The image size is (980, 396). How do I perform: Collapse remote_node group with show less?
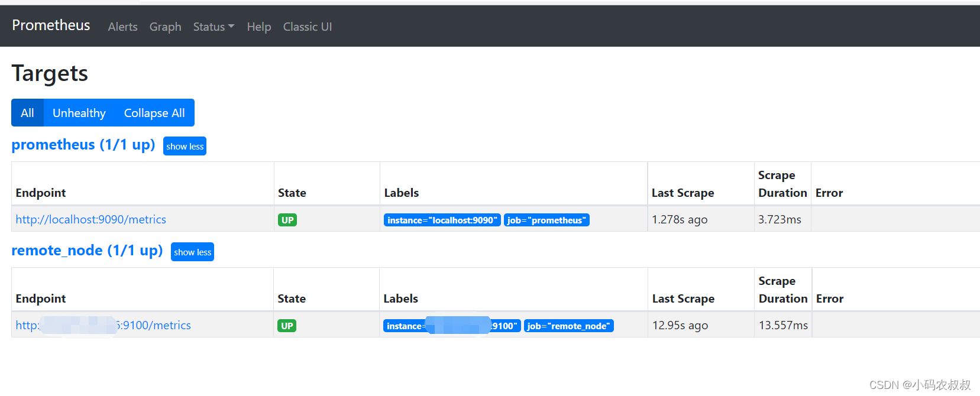192,252
